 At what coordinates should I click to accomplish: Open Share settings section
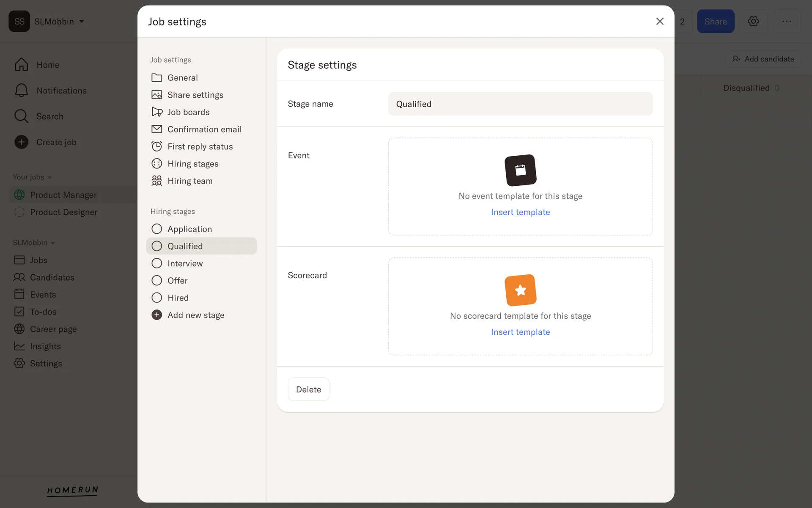click(x=195, y=95)
